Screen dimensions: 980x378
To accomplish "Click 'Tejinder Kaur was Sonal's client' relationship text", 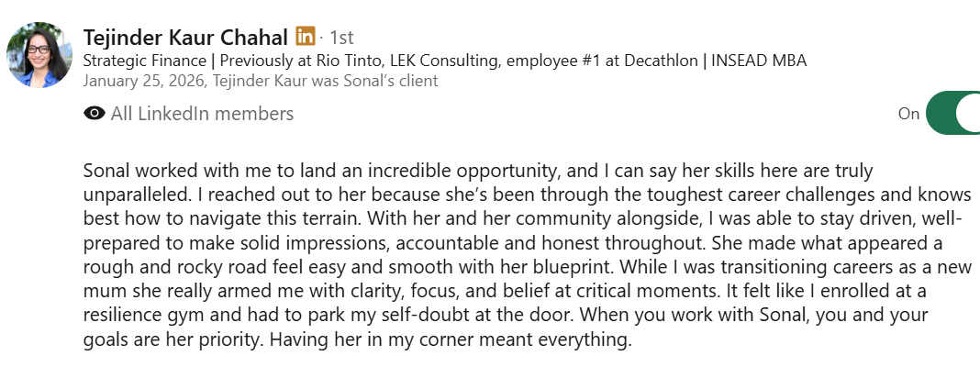I will [x=326, y=81].
